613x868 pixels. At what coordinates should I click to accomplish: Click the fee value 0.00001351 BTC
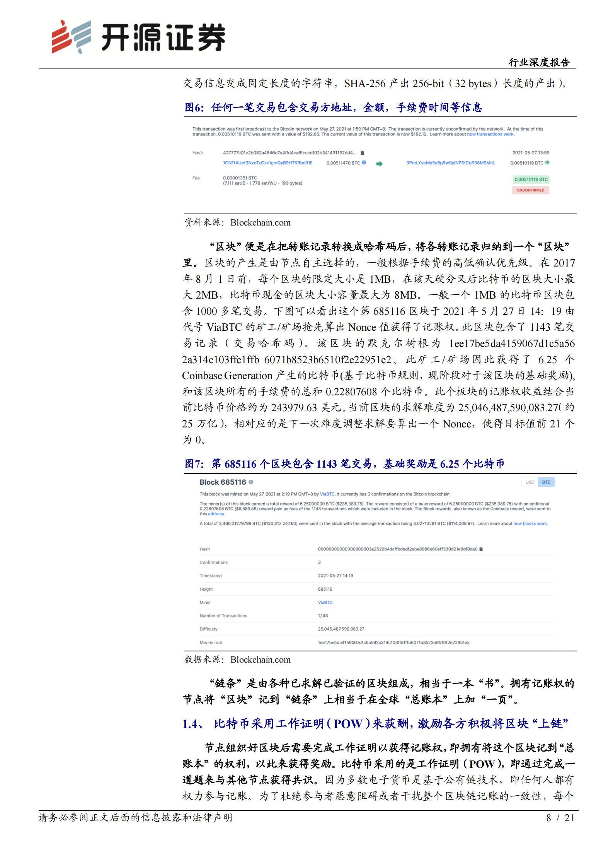point(240,178)
